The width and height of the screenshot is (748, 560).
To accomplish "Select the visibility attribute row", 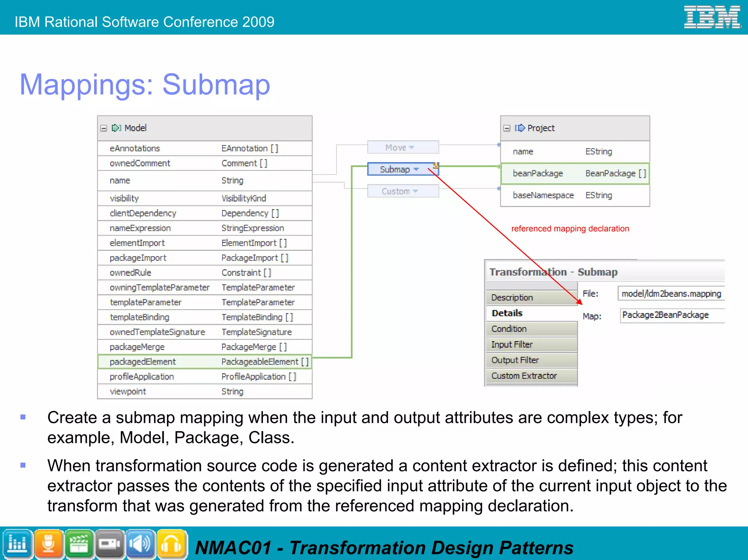I will tap(205, 198).
